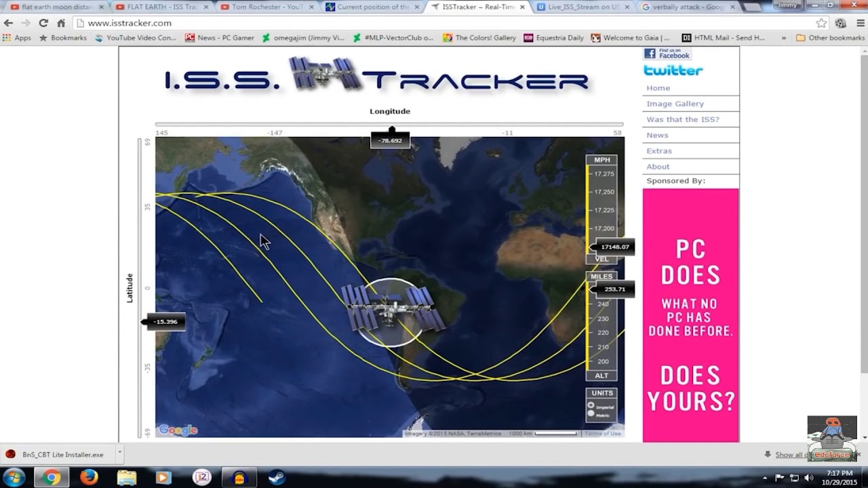This screenshot has width=868, height=488.
Task: Select the Metric units radio button
Action: [591, 414]
